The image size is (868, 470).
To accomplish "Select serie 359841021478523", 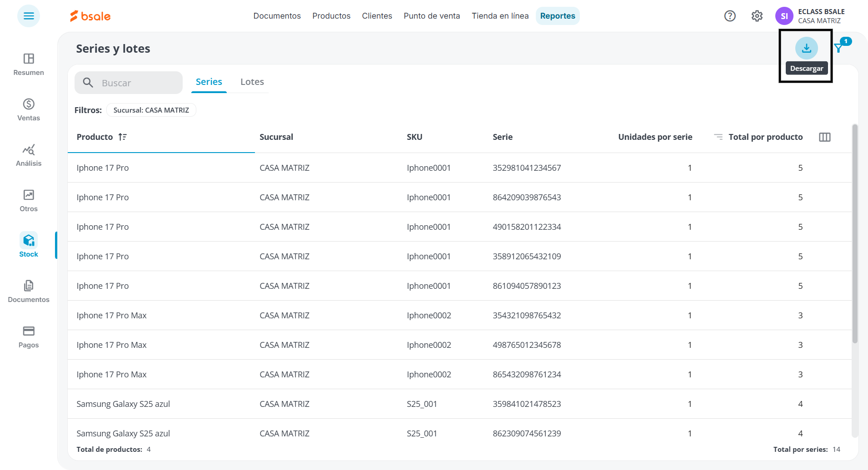I will 527,404.
